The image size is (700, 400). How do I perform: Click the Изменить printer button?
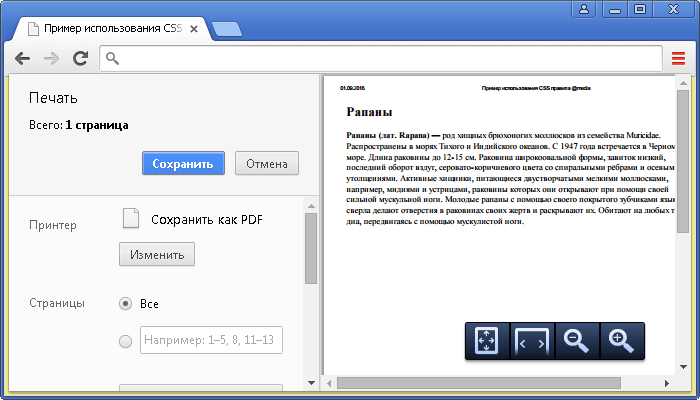pos(157,254)
